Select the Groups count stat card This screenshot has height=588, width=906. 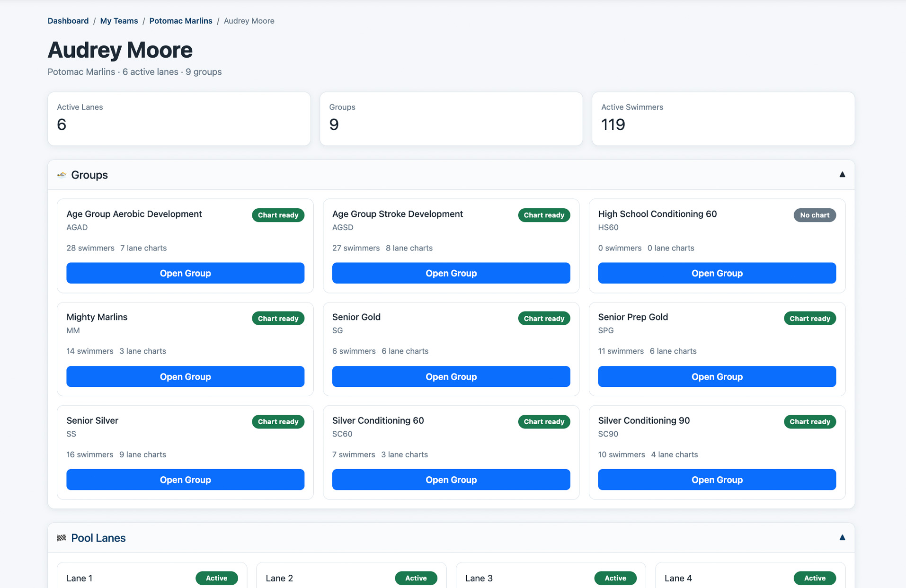[451, 119]
